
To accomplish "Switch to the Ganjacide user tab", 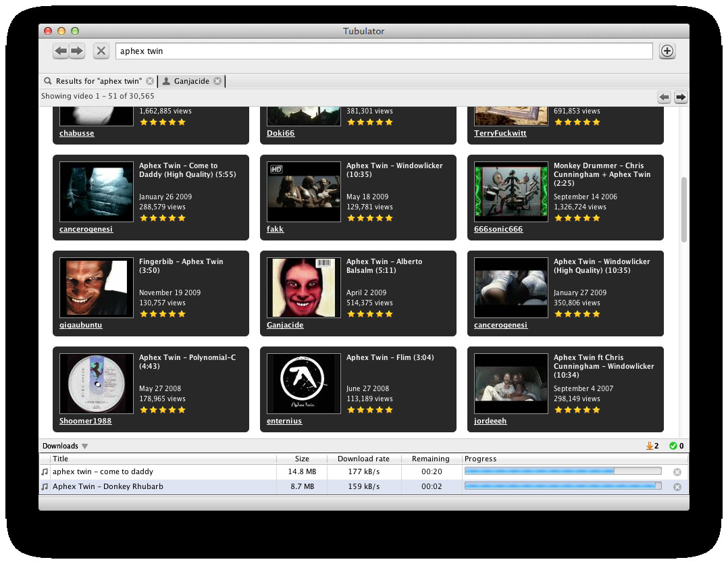I will coord(191,81).
